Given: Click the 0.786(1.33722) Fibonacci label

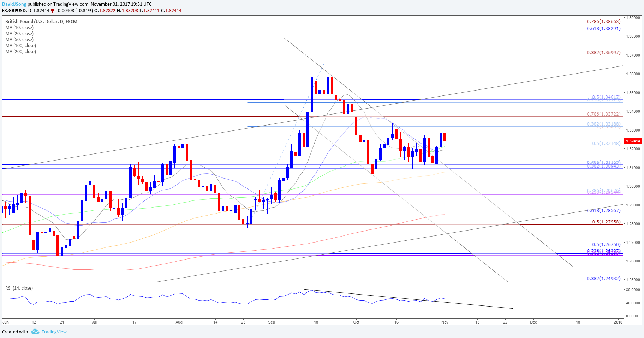Looking at the screenshot, I should pos(603,114).
